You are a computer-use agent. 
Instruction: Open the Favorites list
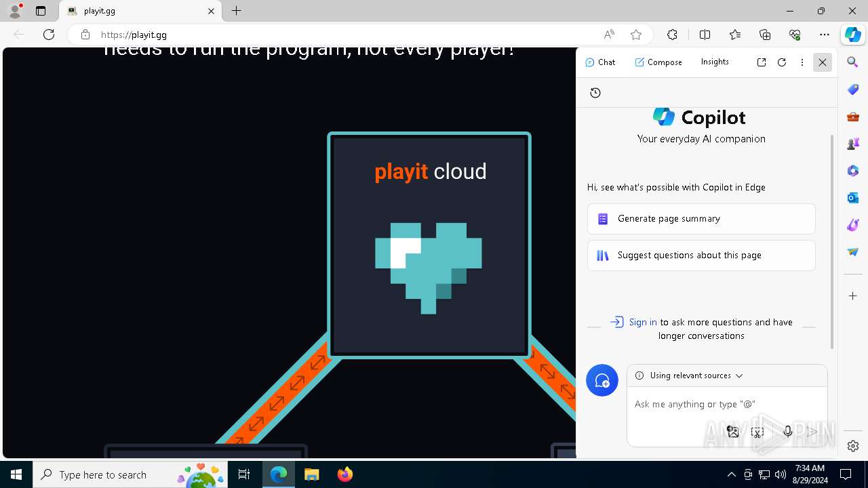pos(735,35)
